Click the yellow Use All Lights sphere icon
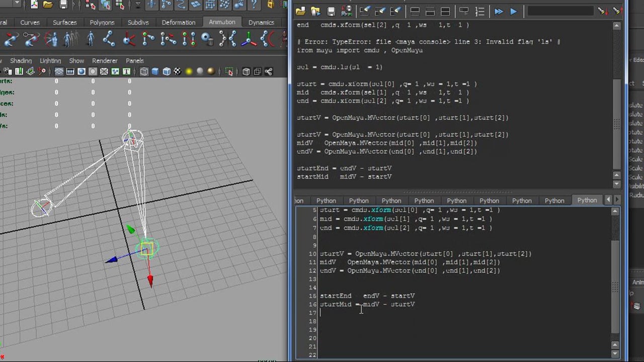644x362 pixels. click(x=189, y=71)
